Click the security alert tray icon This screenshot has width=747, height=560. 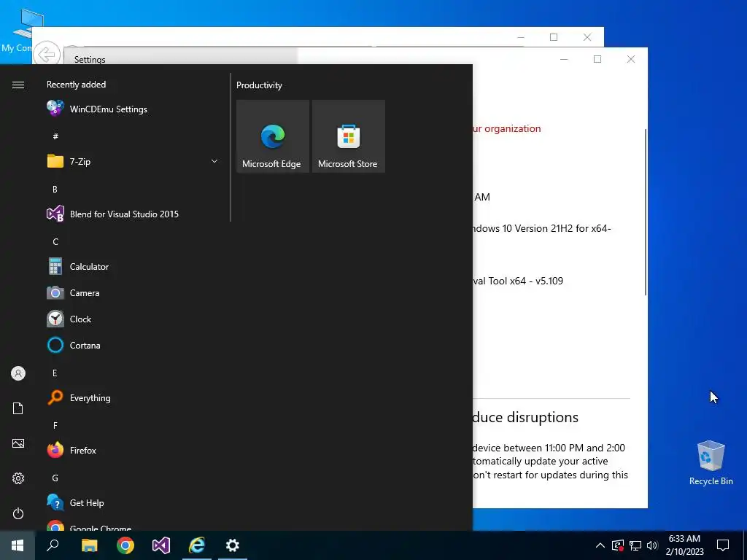(618, 545)
